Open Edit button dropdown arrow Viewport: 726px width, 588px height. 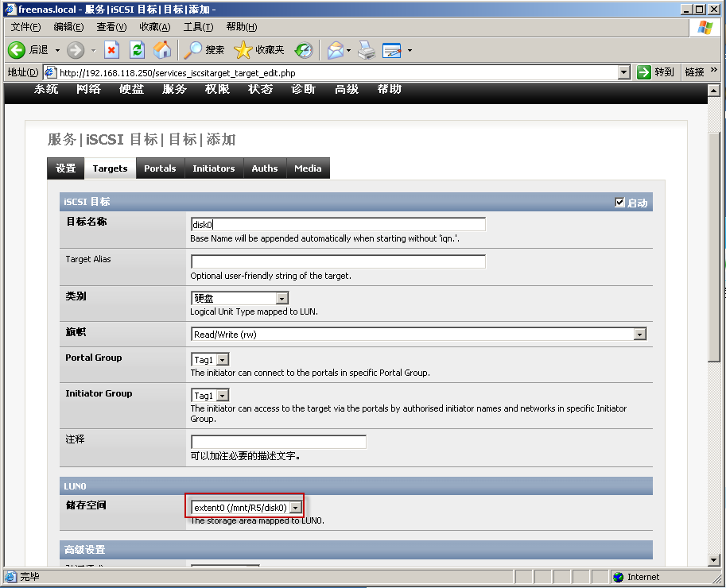(x=410, y=50)
